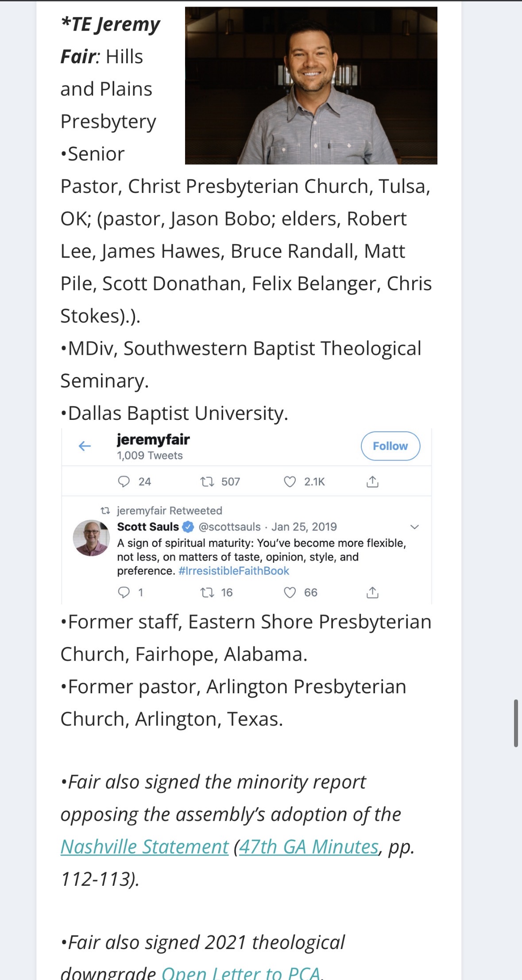Retweet the Scott Sauls tweet

point(207,592)
